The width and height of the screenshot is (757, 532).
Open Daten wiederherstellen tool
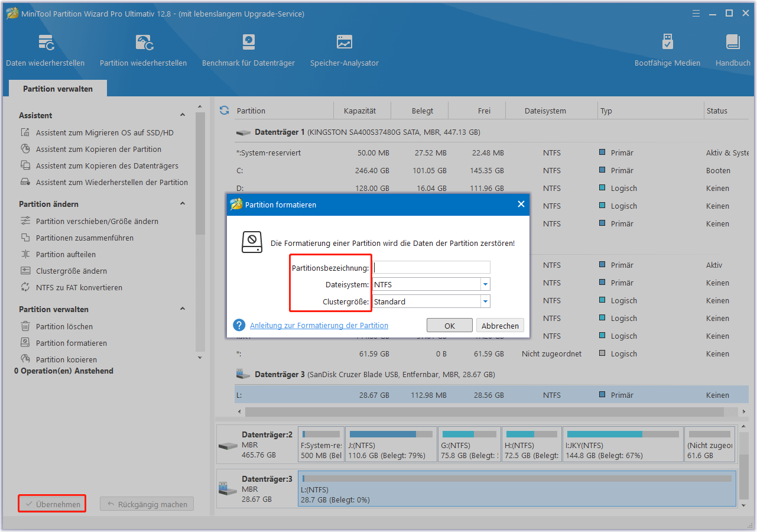(46, 50)
